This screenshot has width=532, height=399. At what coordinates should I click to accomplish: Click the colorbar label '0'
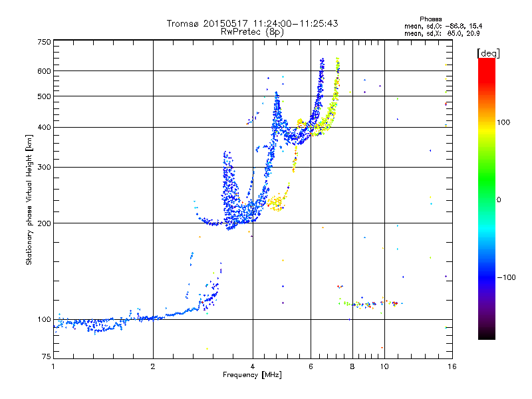(499, 199)
